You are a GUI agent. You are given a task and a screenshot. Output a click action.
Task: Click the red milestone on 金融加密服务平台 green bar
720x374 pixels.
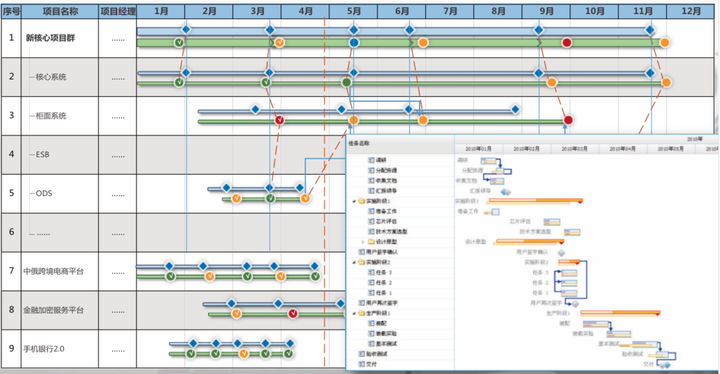(x=292, y=314)
